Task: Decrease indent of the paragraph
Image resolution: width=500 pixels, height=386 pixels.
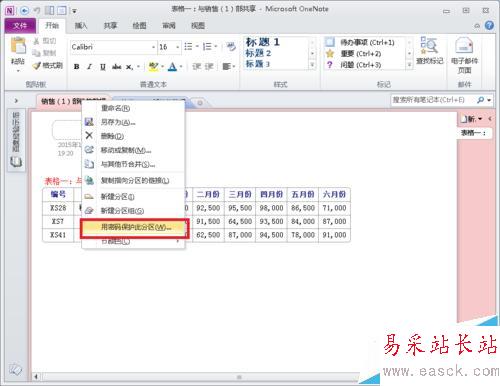Action: click(197, 67)
